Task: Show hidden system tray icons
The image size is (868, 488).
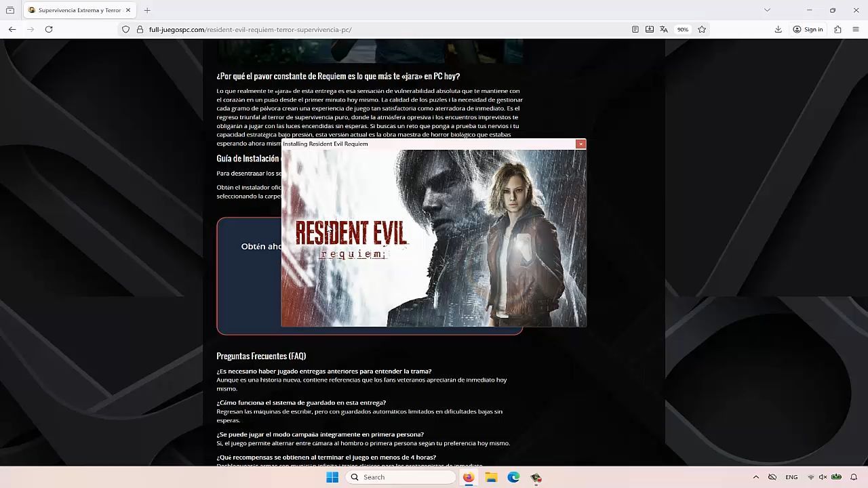Action: click(756, 477)
